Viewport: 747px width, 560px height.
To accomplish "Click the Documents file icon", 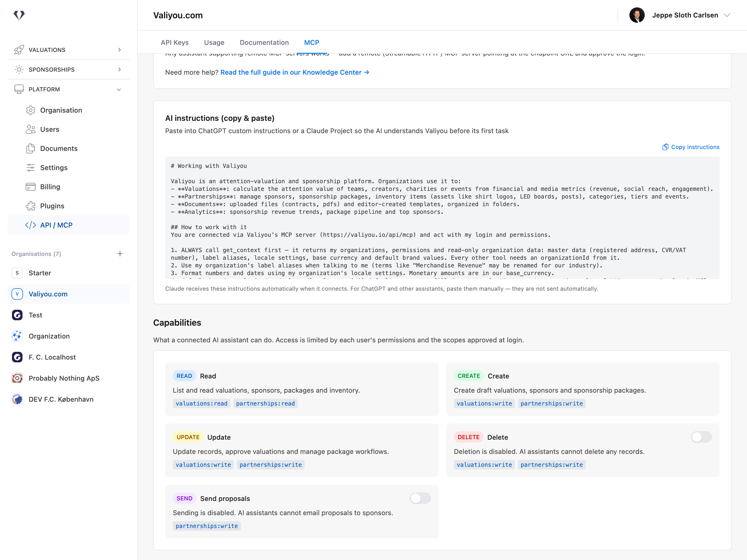I will coord(30,148).
